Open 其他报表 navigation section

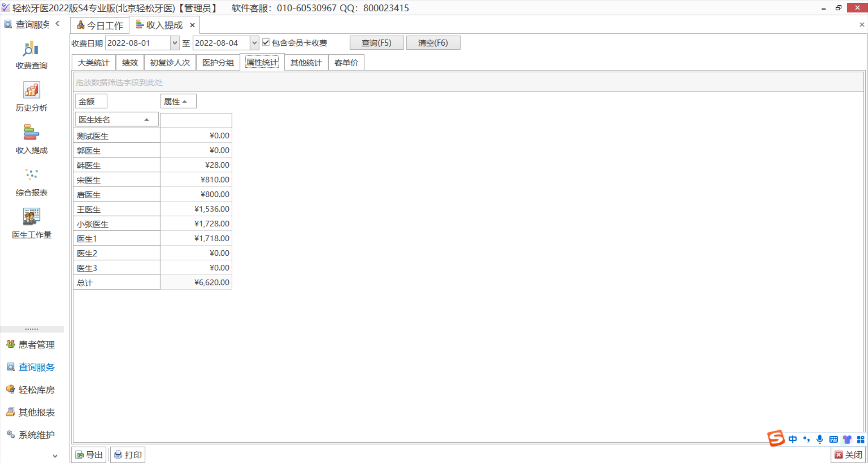(x=31, y=412)
